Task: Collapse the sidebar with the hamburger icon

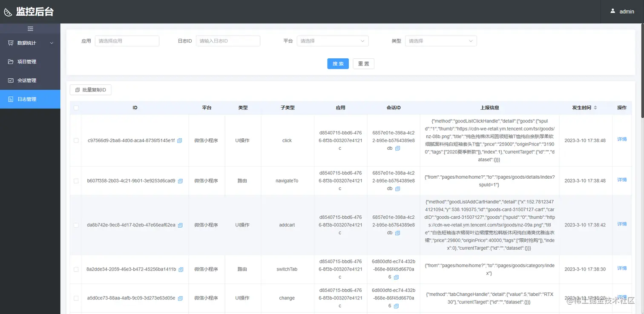Action: tap(30, 29)
